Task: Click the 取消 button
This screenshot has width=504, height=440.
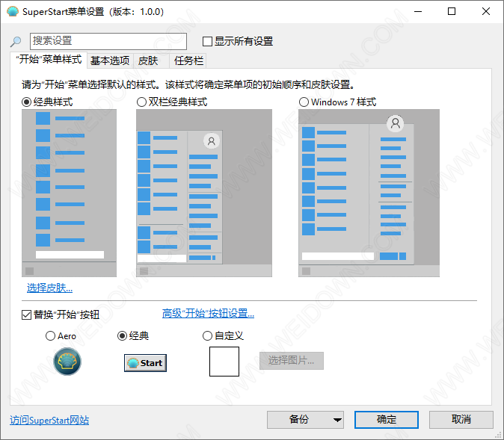Action: (461, 419)
